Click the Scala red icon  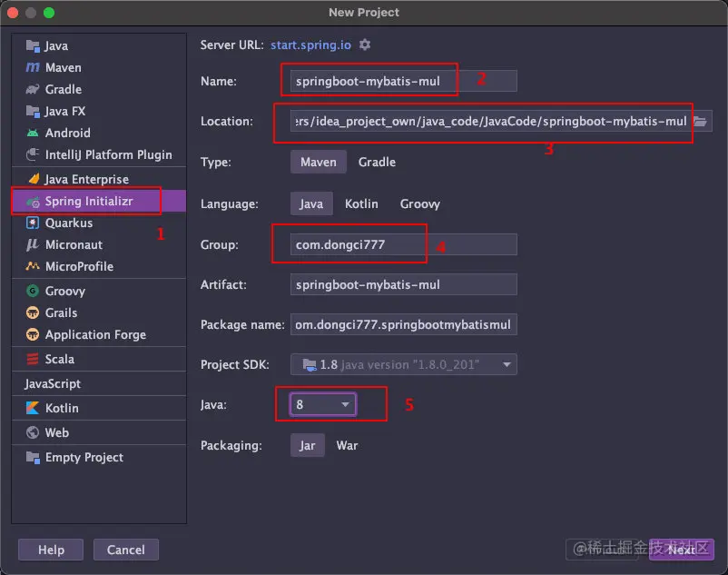[33, 359]
